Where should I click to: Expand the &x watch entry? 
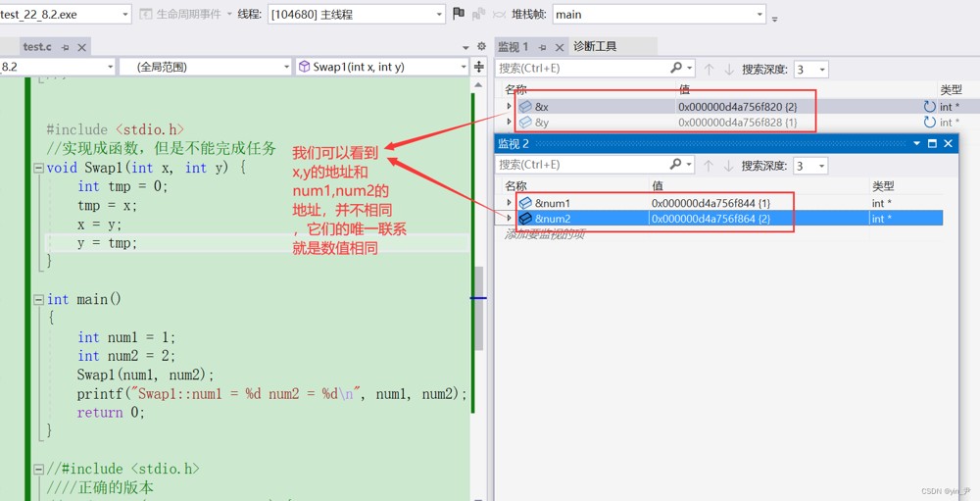coord(509,106)
